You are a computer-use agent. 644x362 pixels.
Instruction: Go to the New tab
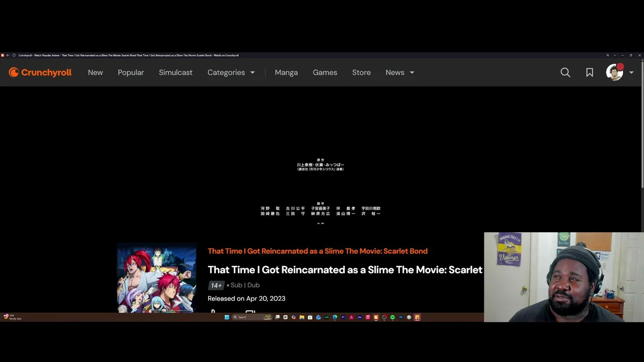[95, 72]
